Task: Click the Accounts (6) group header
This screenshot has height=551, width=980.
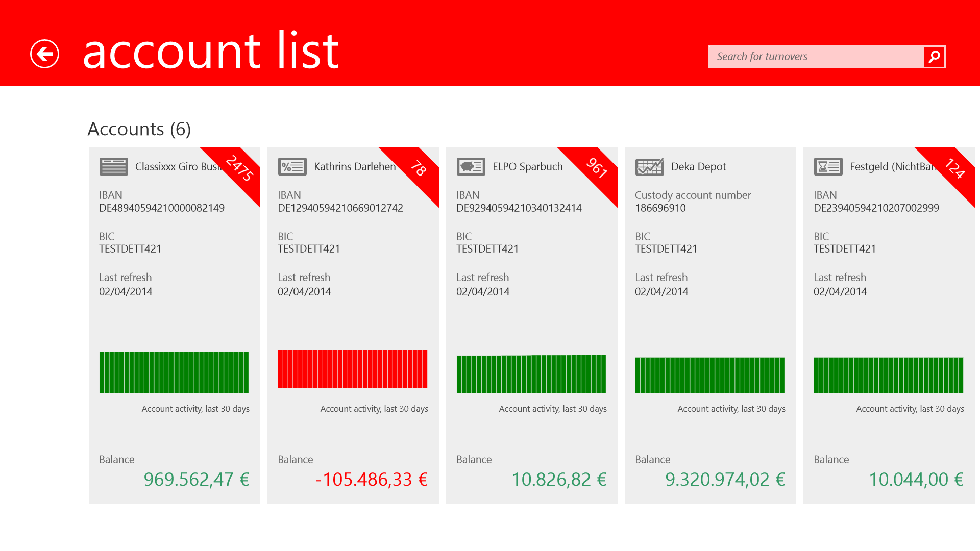Action: (139, 129)
